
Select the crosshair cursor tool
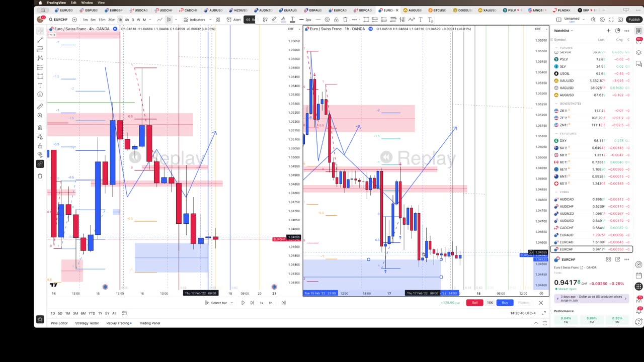[40, 31]
